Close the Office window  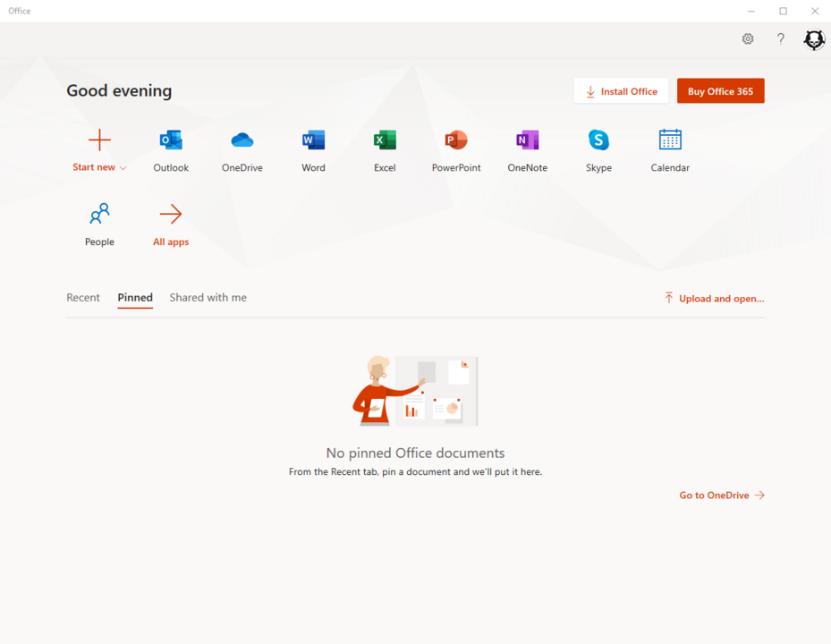click(815, 11)
